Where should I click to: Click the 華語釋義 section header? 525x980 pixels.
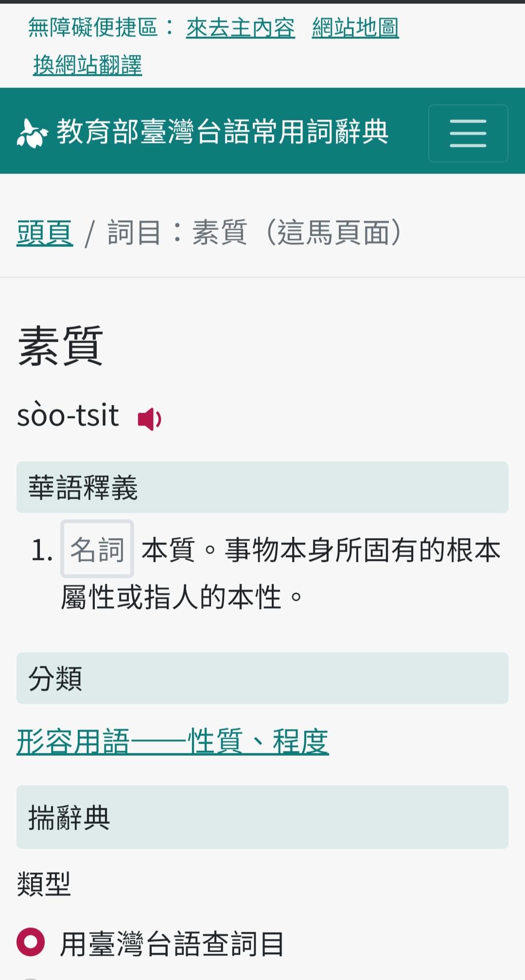pyautogui.click(x=262, y=487)
